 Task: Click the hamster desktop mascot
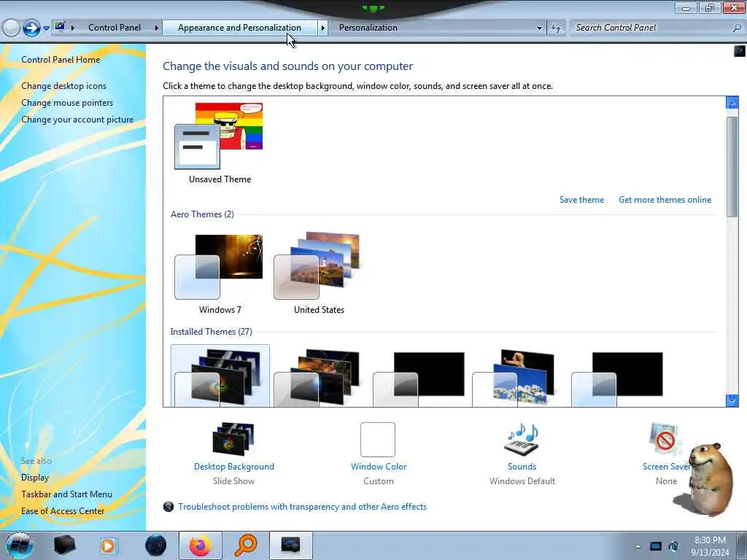point(704,480)
